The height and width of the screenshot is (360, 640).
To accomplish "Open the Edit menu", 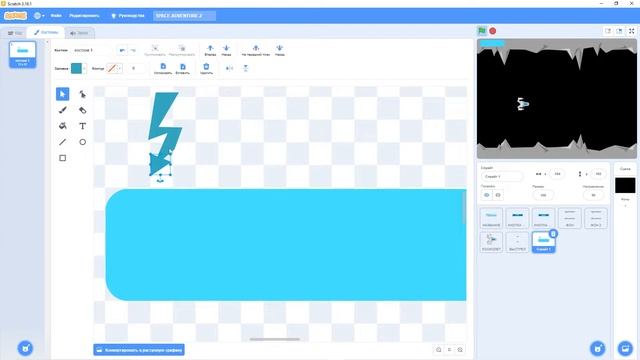I will pos(84,16).
